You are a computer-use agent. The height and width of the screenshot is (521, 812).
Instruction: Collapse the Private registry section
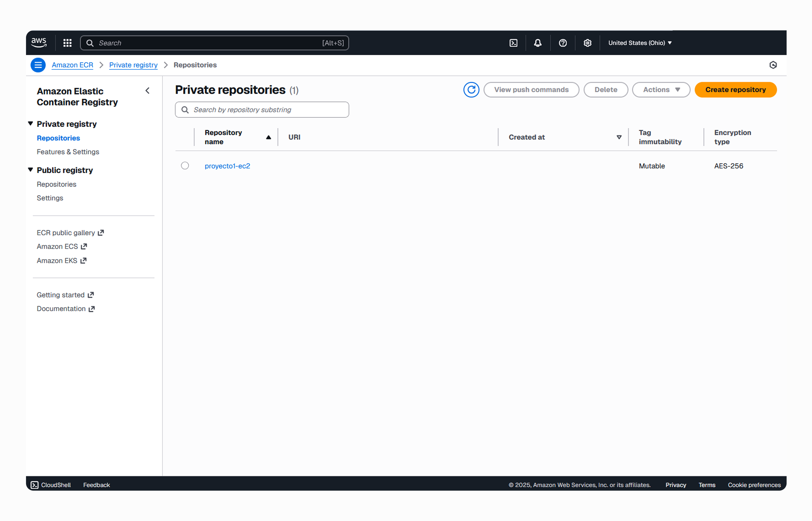click(30, 124)
